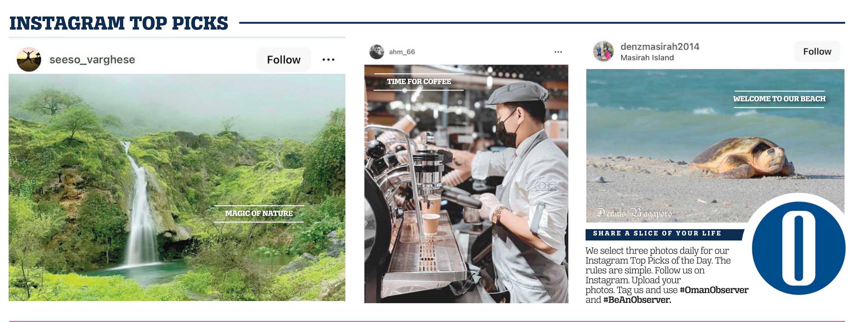Open the waterfall nature photo
The image size is (868, 322).
[177, 187]
